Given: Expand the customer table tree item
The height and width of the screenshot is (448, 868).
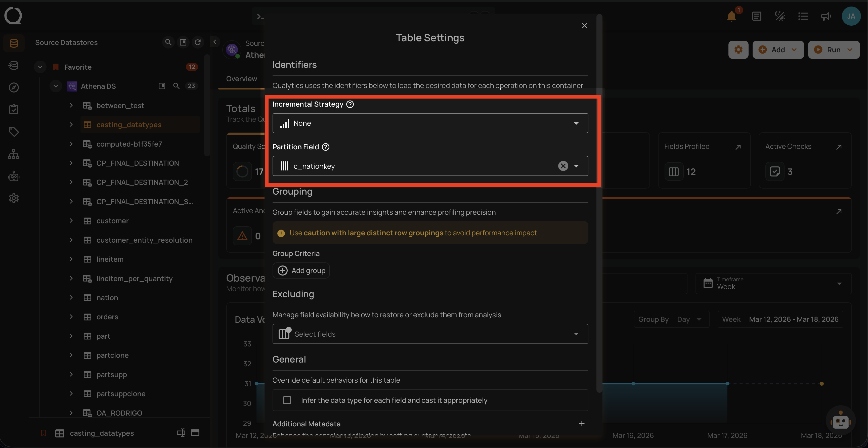Looking at the screenshot, I should pyautogui.click(x=71, y=221).
